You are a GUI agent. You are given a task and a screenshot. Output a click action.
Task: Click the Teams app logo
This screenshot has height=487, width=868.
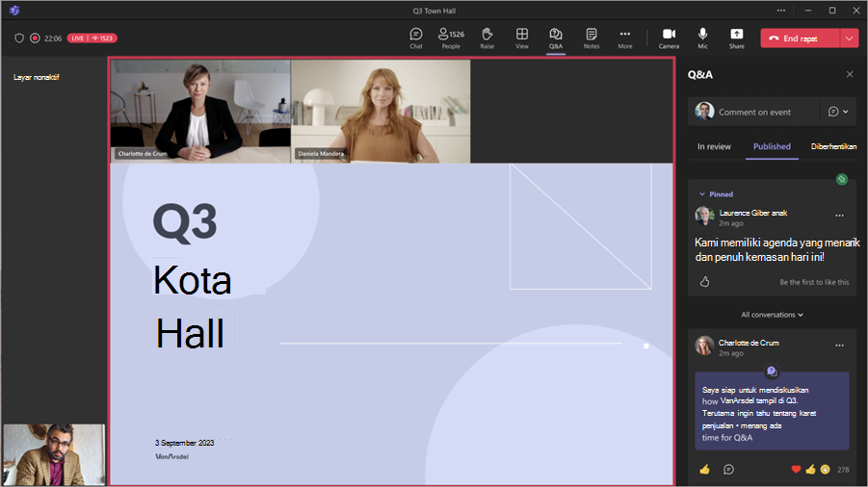point(14,11)
